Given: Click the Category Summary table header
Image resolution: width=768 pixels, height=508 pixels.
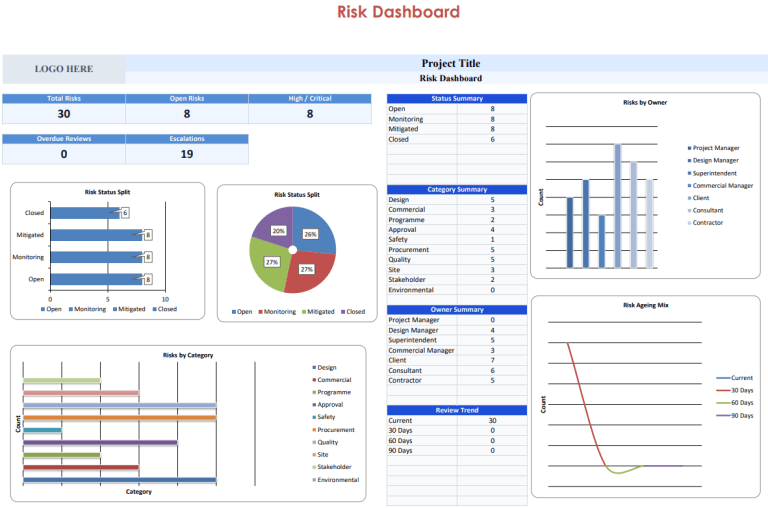Looking at the screenshot, I should (x=457, y=189).
